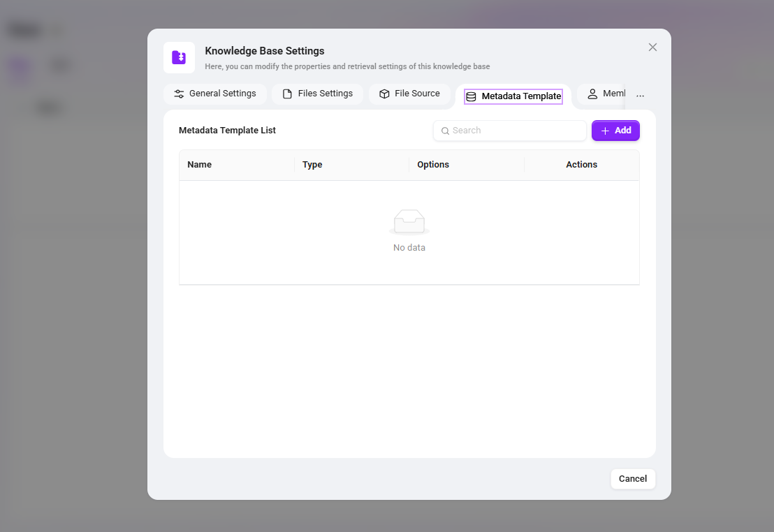Click the No data empty inbox icon

point(409,221)
